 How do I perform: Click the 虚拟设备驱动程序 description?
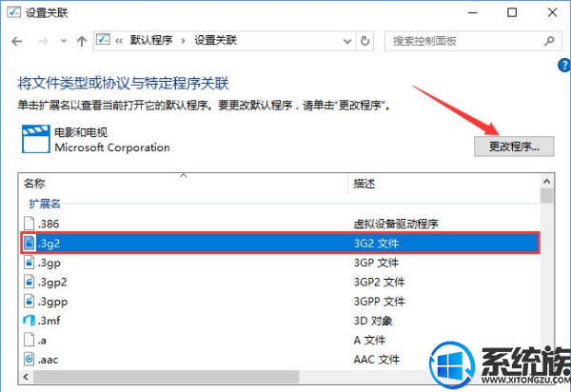(396, 224)
